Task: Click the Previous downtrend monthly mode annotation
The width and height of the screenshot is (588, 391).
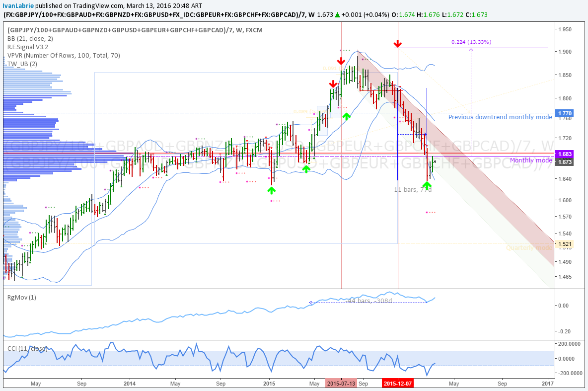Action: (500, 117)
